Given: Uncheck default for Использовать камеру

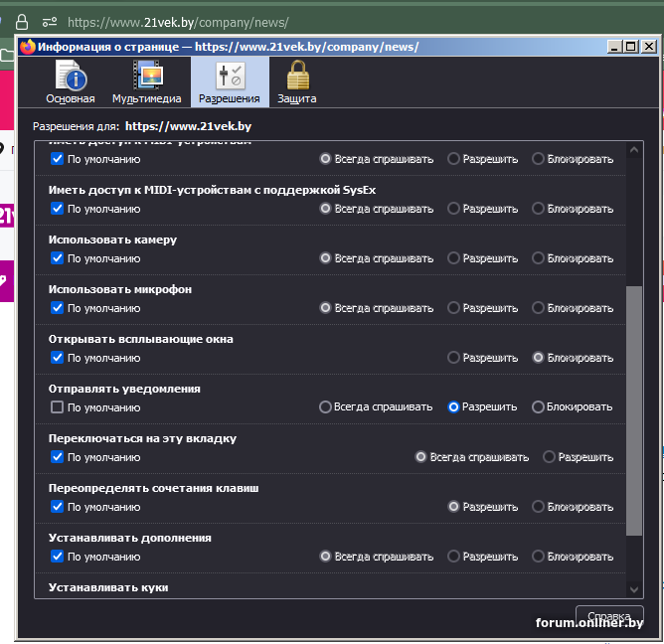Looking at the screenshot, I should tap(58, 257).
